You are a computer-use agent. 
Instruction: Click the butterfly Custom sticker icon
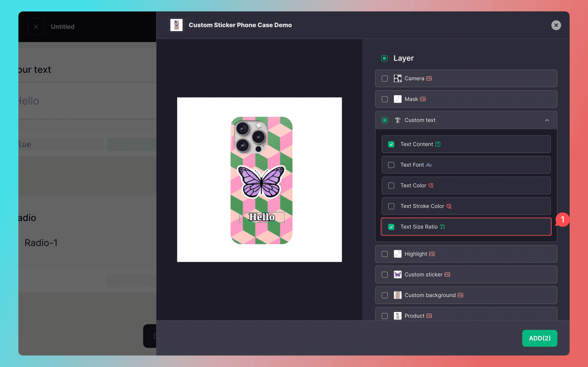(x=398, y=274)
